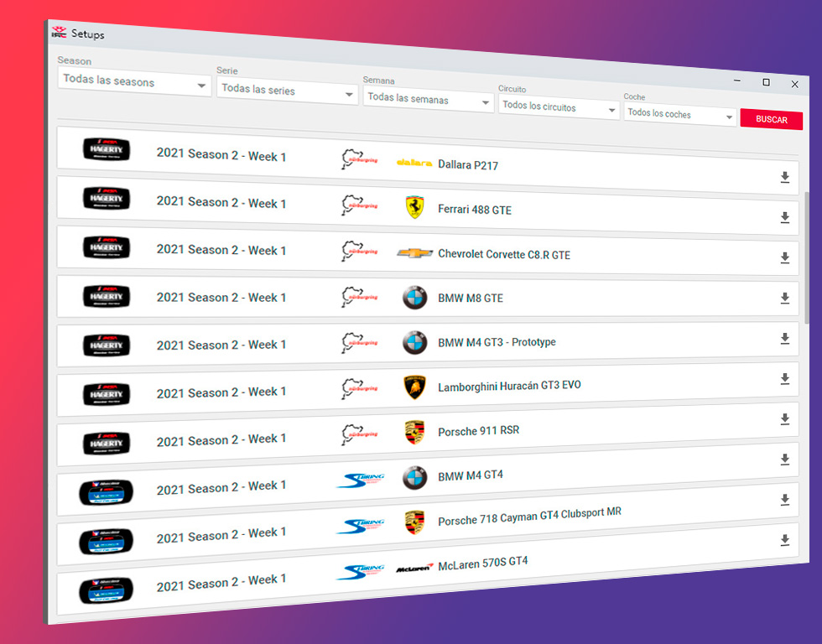Click the Chevrolet bowtie logo
The width and height of the screenshot is (822, 644).
tap(414, 253)
